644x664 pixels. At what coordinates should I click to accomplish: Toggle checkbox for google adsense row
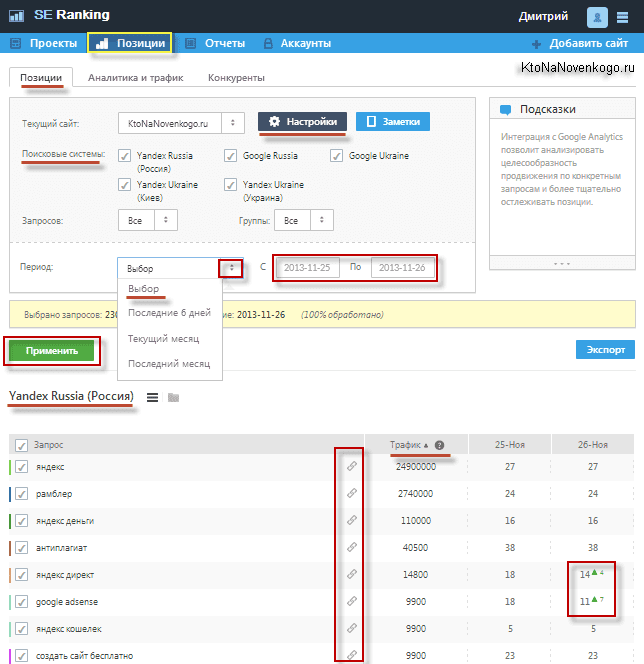22,602
